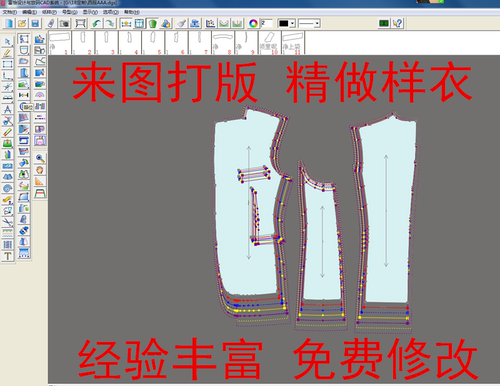Open the last (Help) menu in the menu bar
Viewport: 500px width, 386px height.
pos(132,12)
